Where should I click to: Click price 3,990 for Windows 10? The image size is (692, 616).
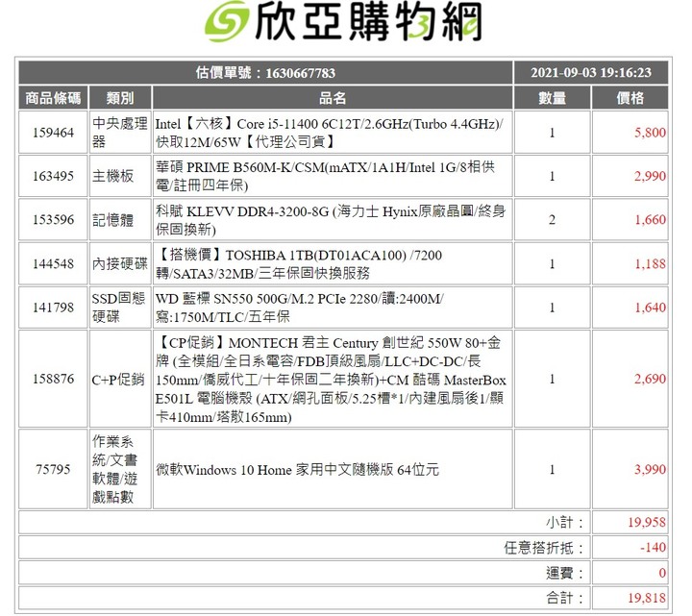[650, 469]
